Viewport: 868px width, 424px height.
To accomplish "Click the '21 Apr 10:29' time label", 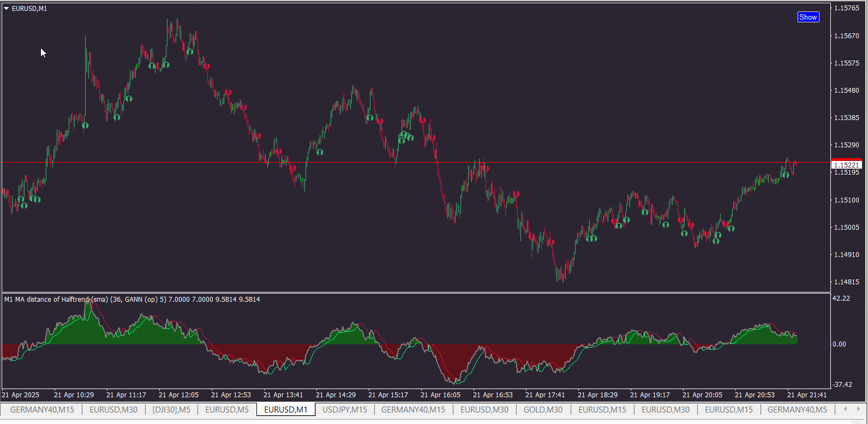I will pyautogui.click(x=74, y=395).
